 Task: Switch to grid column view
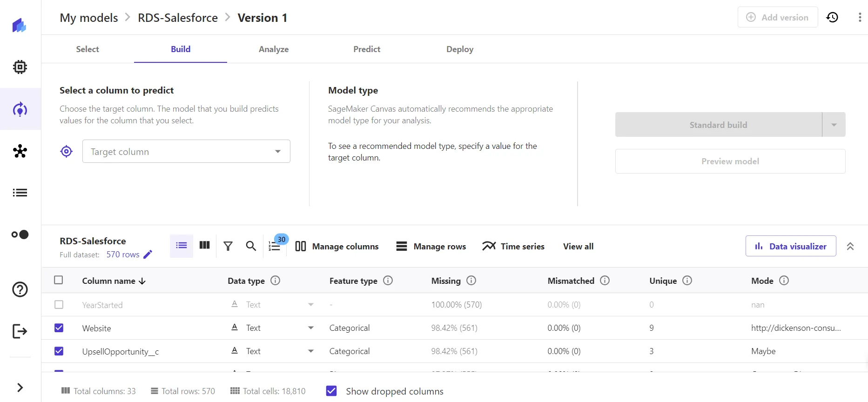pos(204,246)
